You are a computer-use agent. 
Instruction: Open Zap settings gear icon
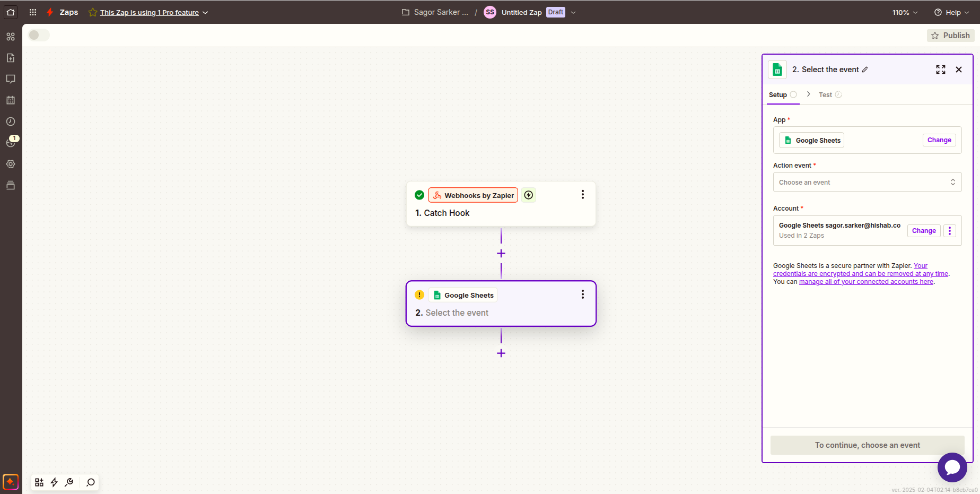11,164
